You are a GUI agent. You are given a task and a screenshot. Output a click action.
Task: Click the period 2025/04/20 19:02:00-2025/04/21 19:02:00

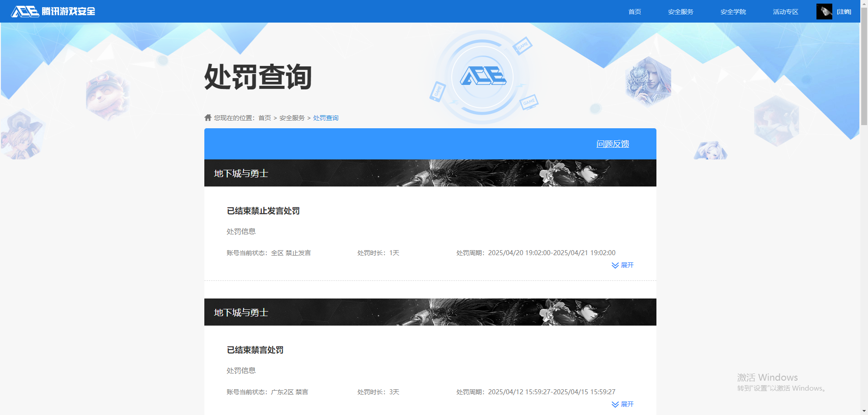pos(552,253)
